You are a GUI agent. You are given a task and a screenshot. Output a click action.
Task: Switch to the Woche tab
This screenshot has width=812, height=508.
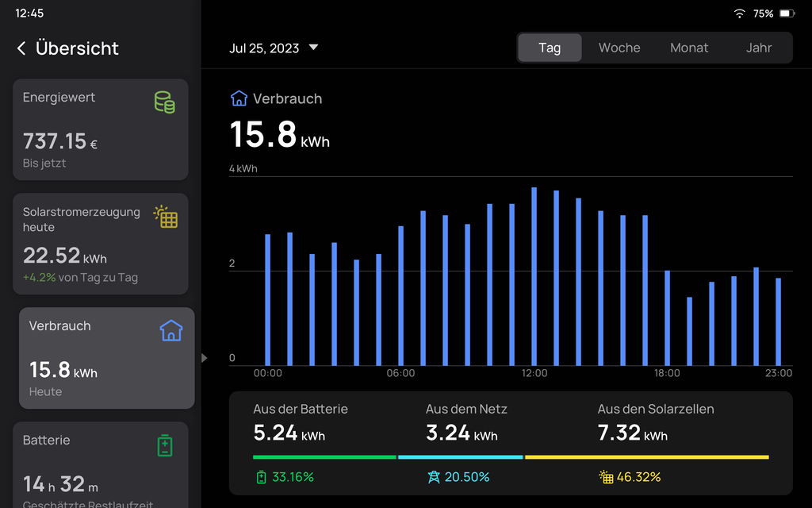pyautogui.click(x=619, y=48)
